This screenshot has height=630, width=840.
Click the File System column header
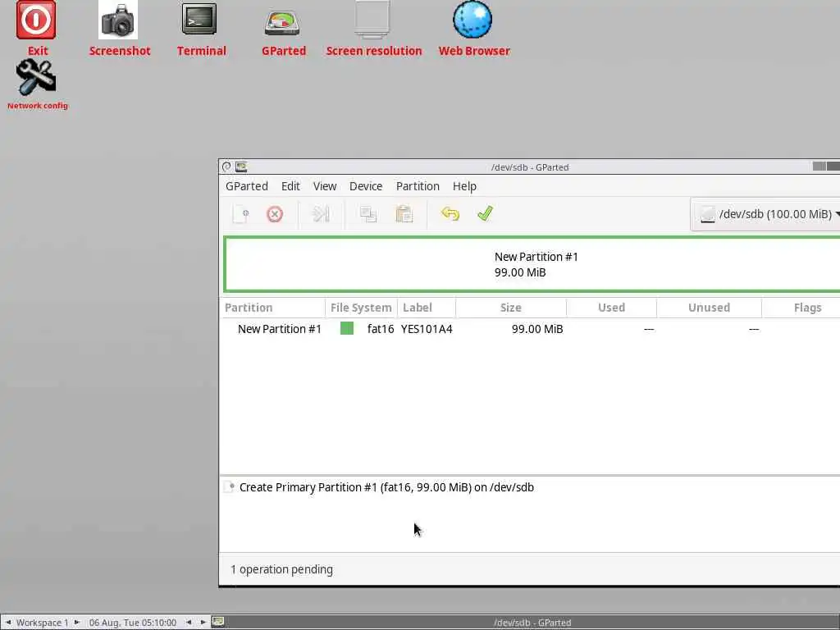point(361,308)
